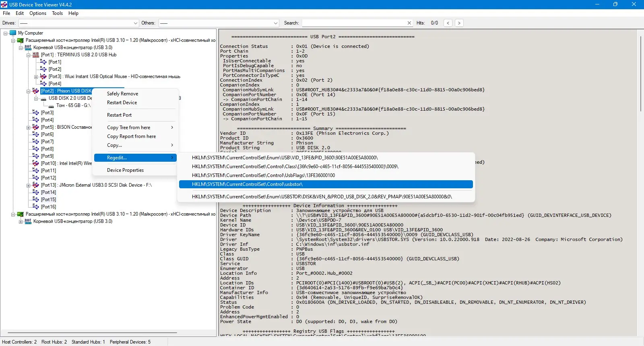Click the empty port icon for Port12
The height and width of the screenshot is (346, 644).
[x=36, y=178]
